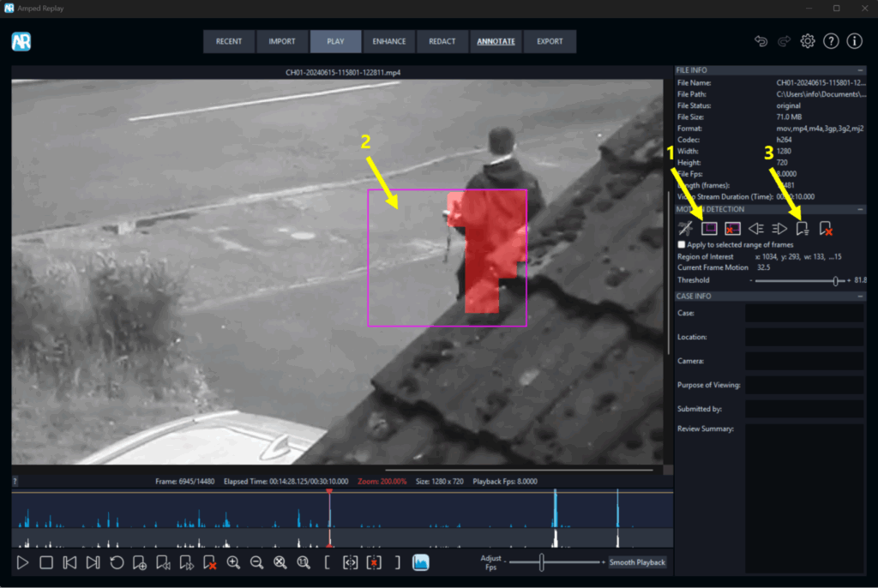Jump to previous motion event
Image resolution: width=878 pixels, height=588 pixels.
[x=756, y=228]
